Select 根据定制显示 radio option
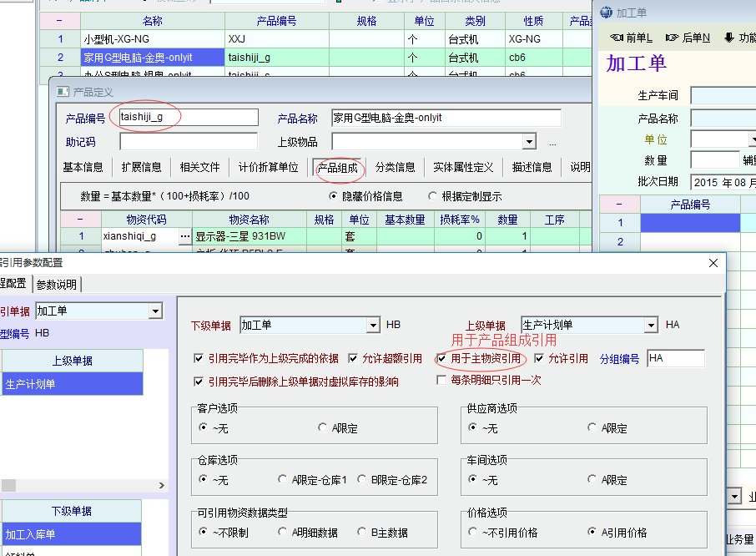The height and width of the screenshot is (556, 756). tap(432, 196)
